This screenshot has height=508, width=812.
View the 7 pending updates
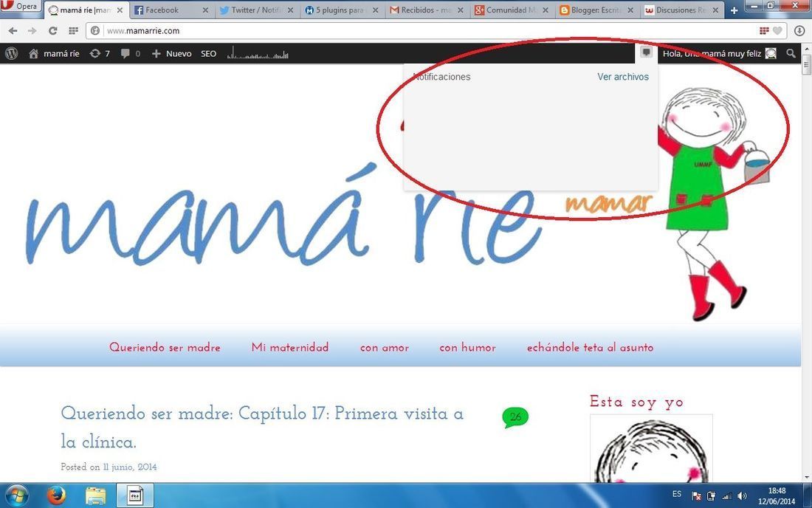point(100,53)
